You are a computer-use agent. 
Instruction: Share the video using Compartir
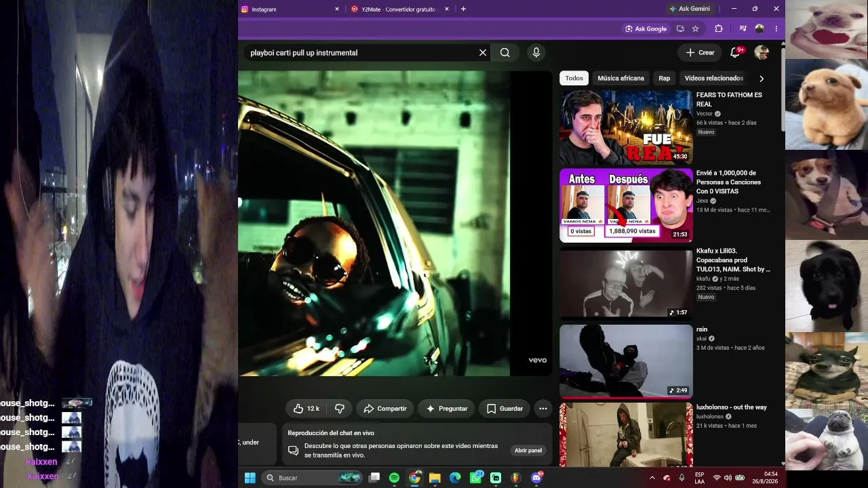[384, 409]
